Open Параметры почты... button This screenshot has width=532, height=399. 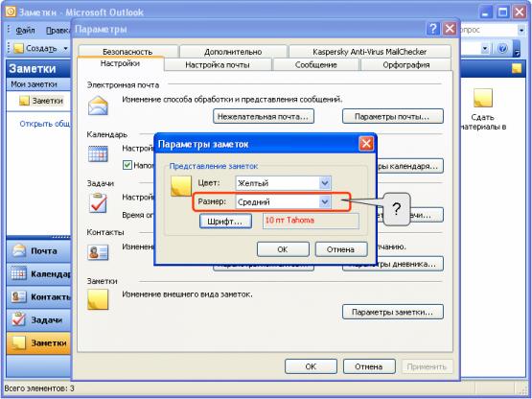(393, 116)
